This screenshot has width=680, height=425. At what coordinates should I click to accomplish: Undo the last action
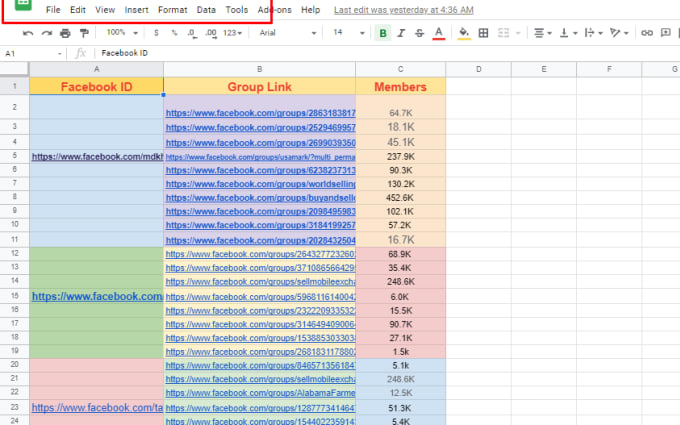(28, 33)
